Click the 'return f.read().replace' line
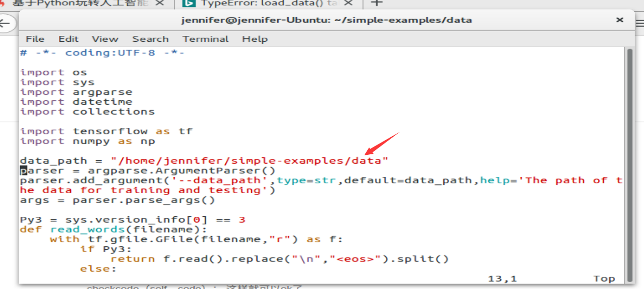The width and height of the screenshot is (644, 289). point(280,259)
